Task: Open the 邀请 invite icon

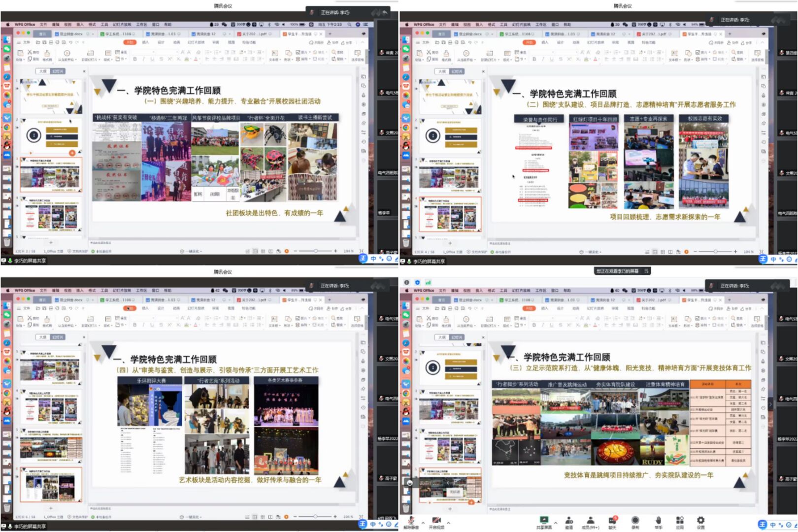Action: [x=569, y=521]
